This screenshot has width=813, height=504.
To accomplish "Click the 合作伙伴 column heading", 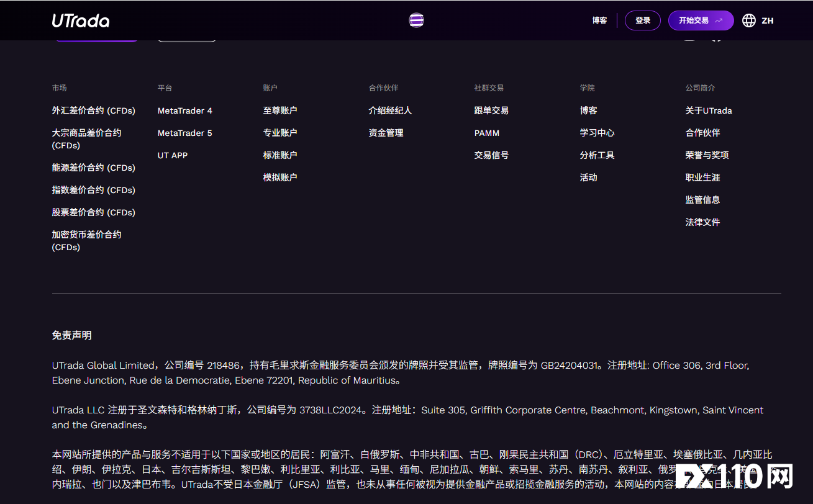I will click(x=384, y=88).
